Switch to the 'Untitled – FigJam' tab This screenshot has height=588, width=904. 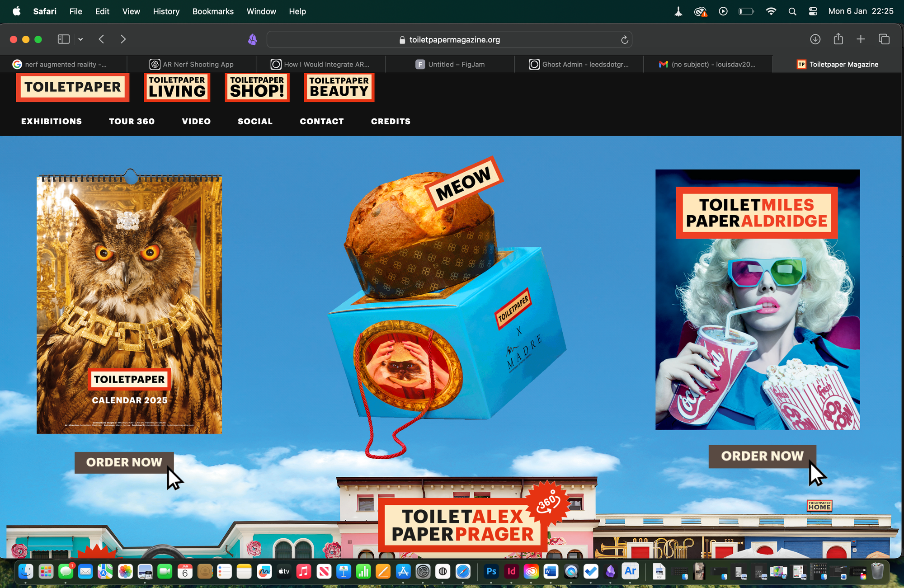450,64
